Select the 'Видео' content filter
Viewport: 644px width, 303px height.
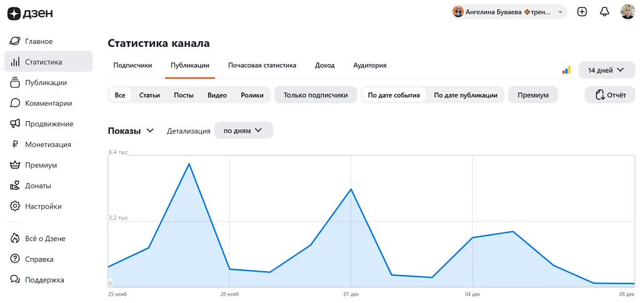[x=217, y=95]
